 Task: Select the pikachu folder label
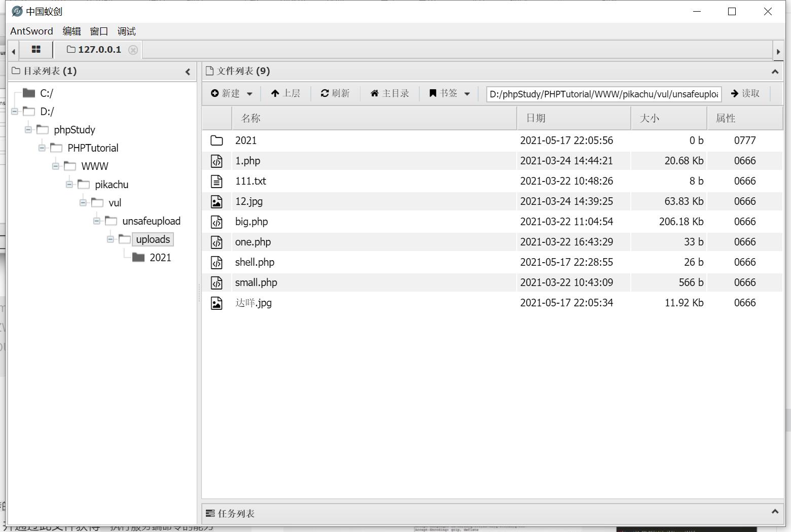coord(112,185)
